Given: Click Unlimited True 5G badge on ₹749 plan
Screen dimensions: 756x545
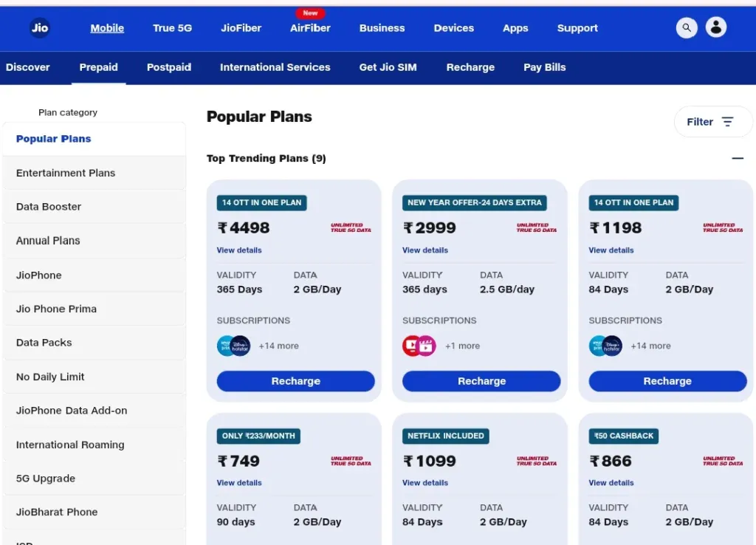Looking at the screenshot, I should (351, 461).
